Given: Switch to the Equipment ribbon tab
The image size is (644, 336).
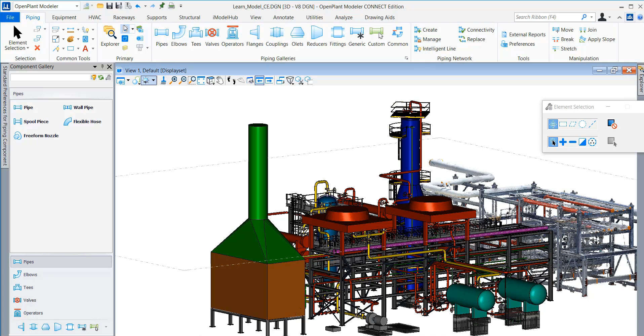Looking at the screenshot, I should [64, 17].
